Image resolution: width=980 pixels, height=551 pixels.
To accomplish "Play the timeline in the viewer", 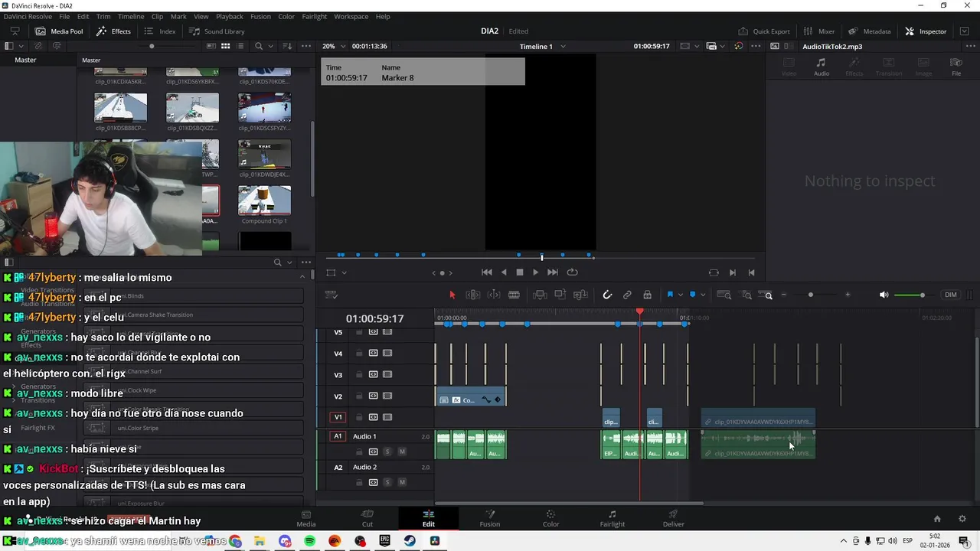I will (x=535, y=272).
